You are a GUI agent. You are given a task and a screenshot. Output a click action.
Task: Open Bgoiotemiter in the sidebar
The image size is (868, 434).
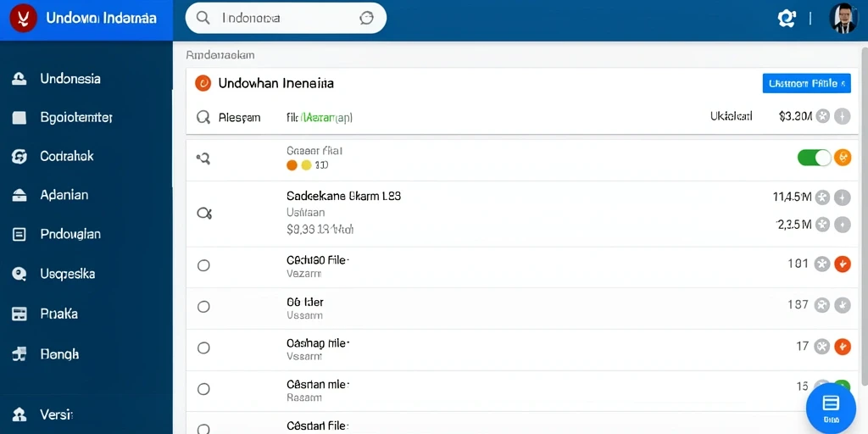click(x=76, y=117)
